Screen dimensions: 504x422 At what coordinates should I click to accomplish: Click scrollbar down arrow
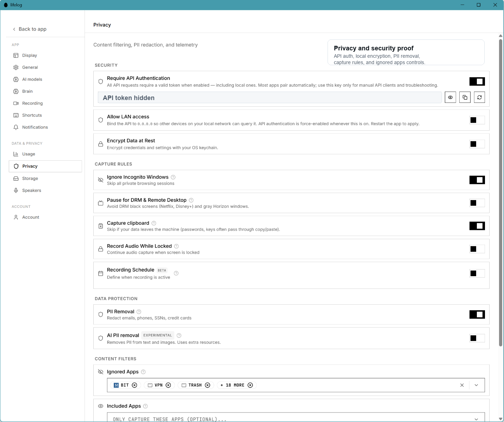pos(500,419)
